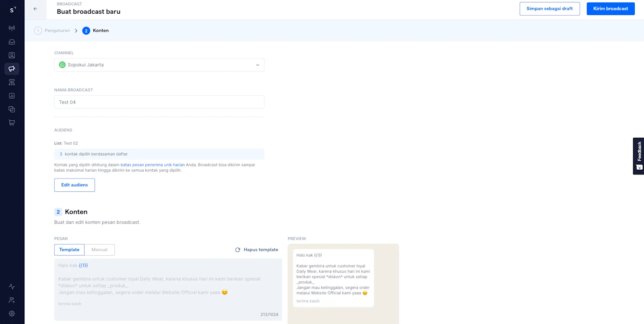
Task: Click the 3 kontak dipilih berdasarkan daftar row
Action: point(159,154)
